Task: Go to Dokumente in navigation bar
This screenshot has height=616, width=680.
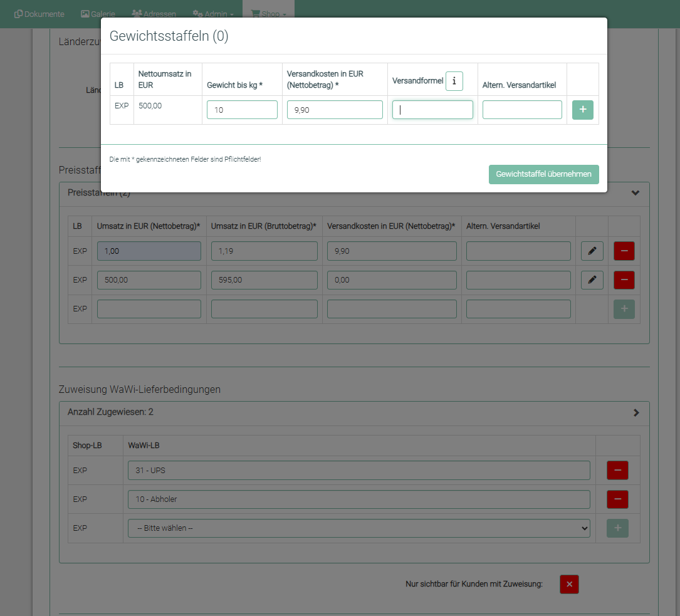Action: tap(39, 14)
